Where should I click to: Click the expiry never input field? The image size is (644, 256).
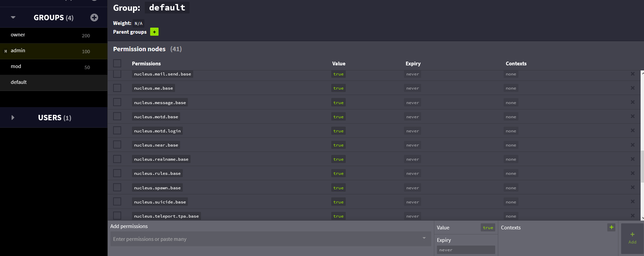point(466,250)
